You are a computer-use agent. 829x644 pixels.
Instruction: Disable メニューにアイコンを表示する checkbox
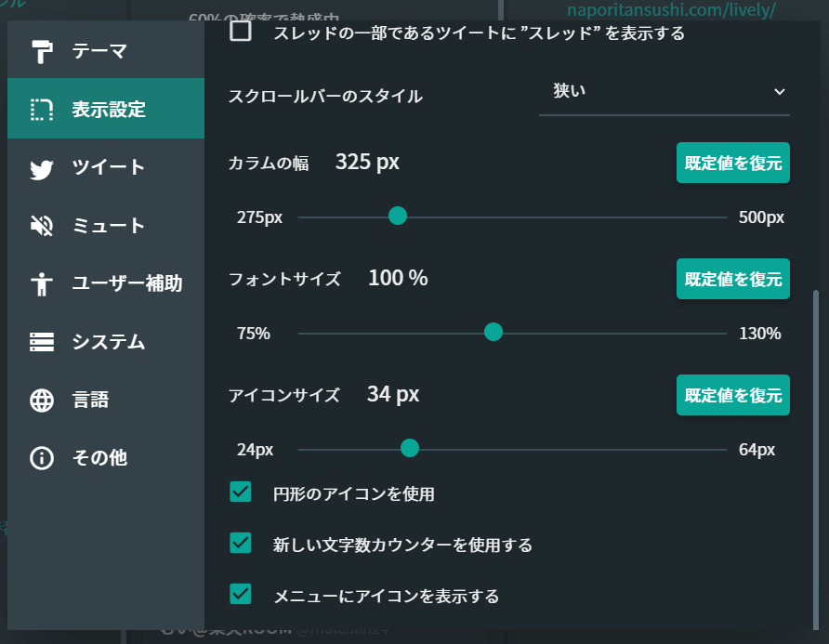[241, 594]
